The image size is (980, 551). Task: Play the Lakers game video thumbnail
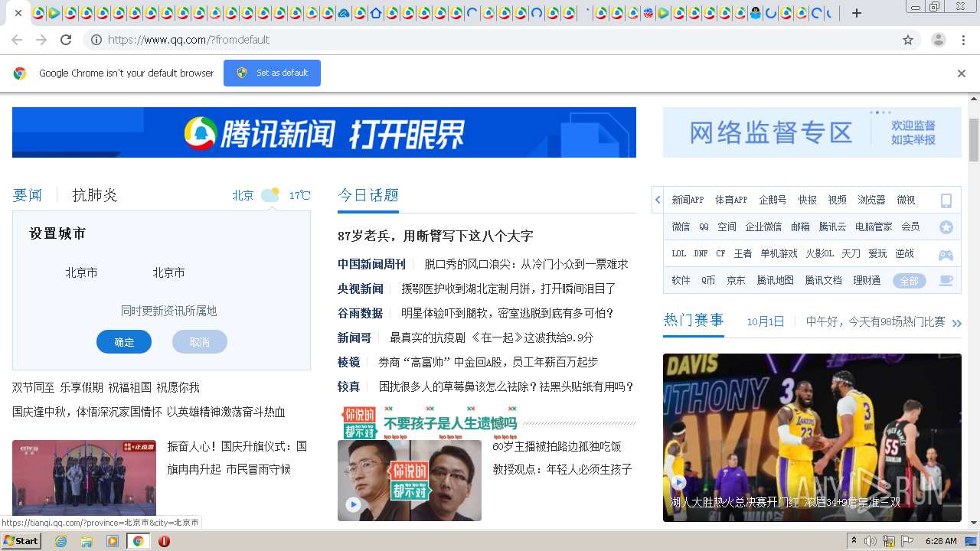pos(678,482)
